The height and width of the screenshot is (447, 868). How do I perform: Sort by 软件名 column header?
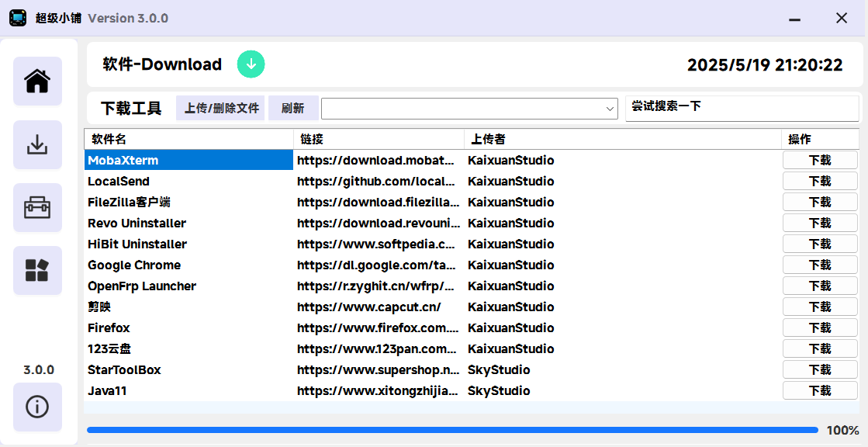(x=188, y=139)
